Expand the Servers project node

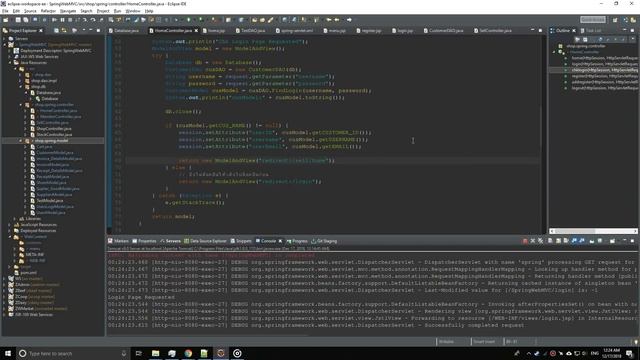coord(5,39)
